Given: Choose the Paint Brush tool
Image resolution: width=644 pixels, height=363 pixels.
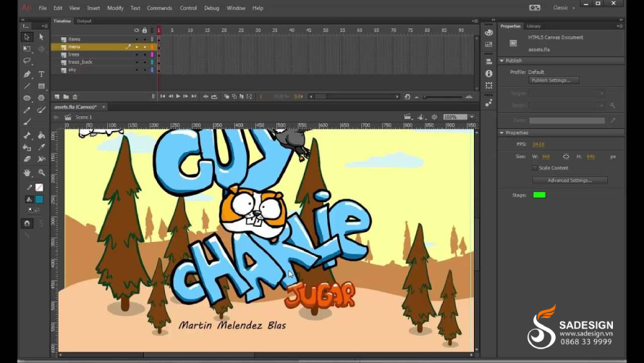Looking at the screenshot, I should pyautogui.click(x=41, y=110).
